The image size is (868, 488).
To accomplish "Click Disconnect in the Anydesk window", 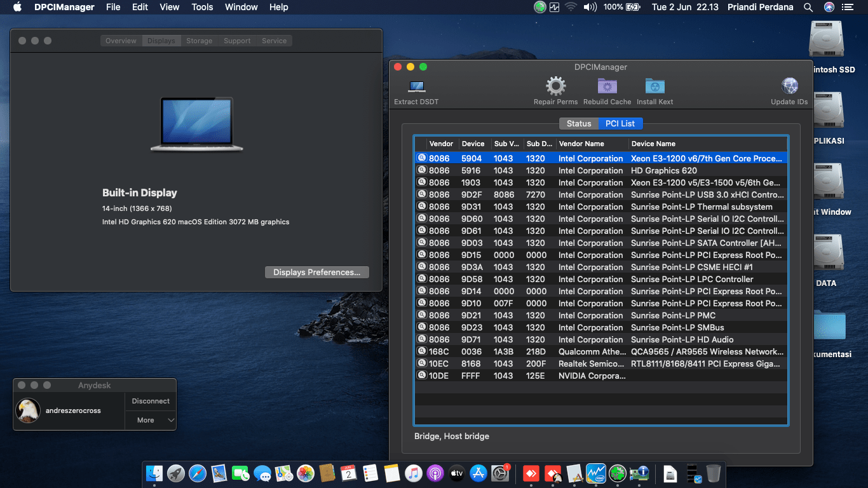I will click(x=151, y=401).
